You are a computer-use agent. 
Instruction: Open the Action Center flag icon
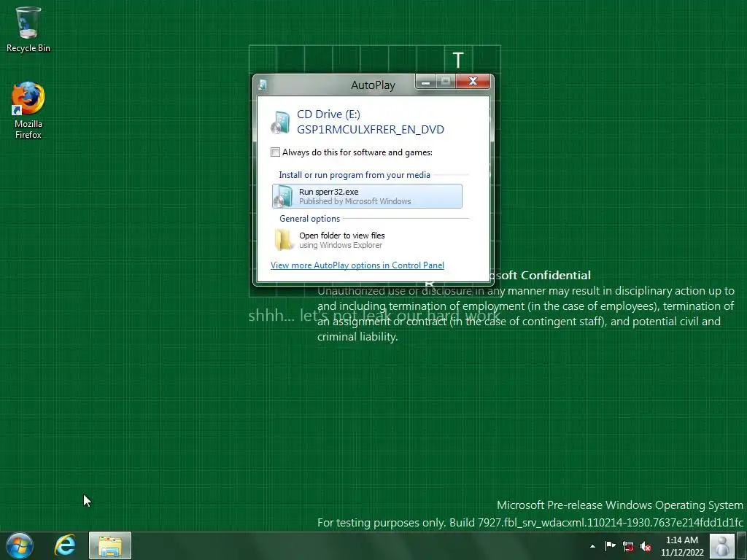pos(611,546)
